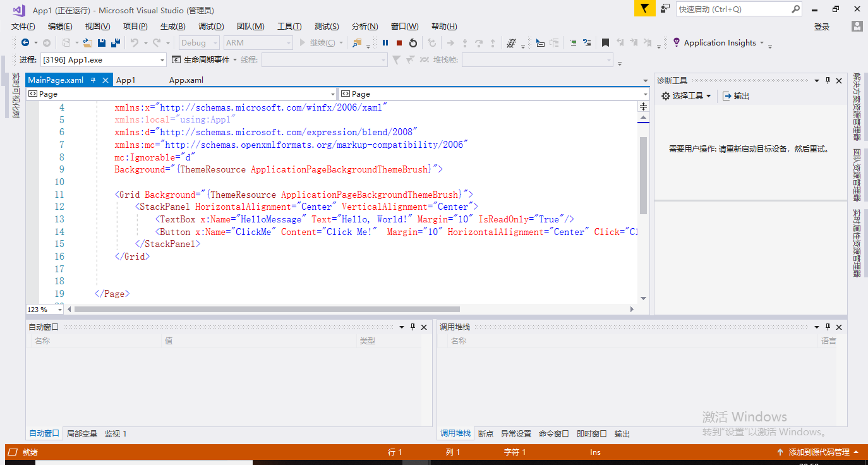This screenshot has height=465, width=868.
Task: Click the find-in-files toolbar icon
Action: [357, 43]
